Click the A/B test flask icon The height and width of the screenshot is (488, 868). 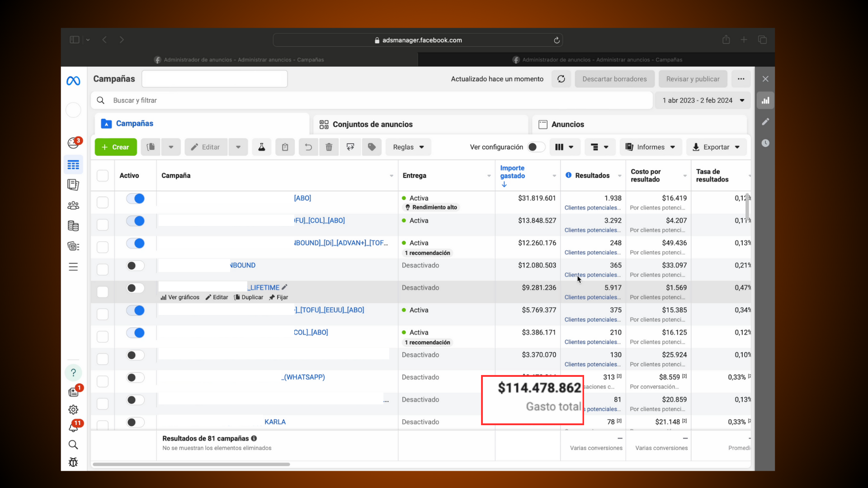(261, 147)
